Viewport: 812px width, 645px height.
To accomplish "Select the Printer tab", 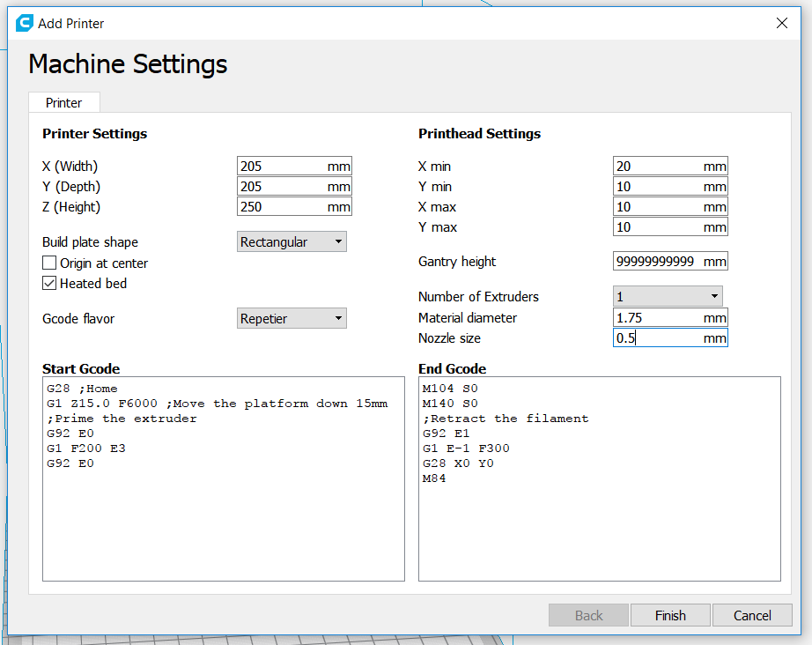I will tap(64, 103).
